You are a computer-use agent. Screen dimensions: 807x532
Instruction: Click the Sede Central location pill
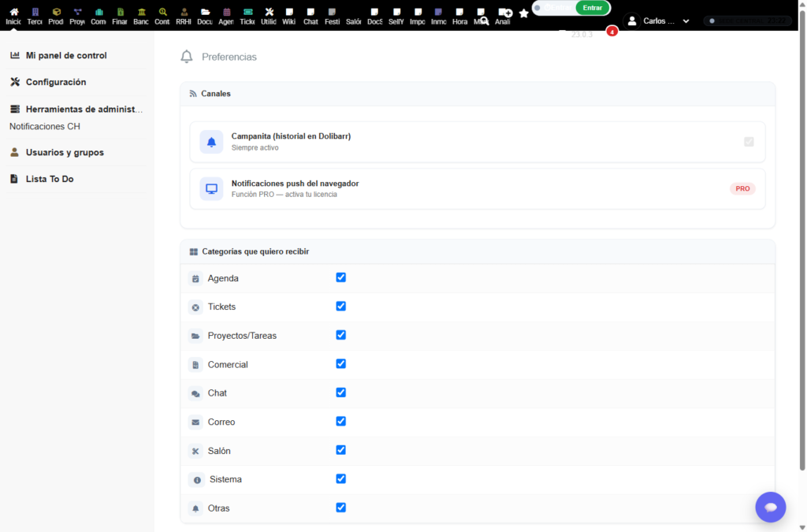pos(747,21)
